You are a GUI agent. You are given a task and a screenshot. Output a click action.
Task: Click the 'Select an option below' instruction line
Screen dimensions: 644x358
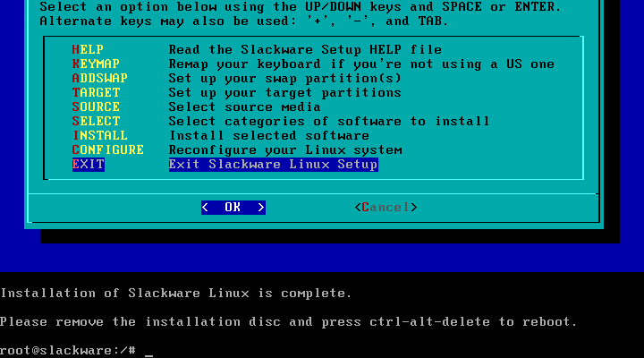pyautogui.click(x=301, y=7)
